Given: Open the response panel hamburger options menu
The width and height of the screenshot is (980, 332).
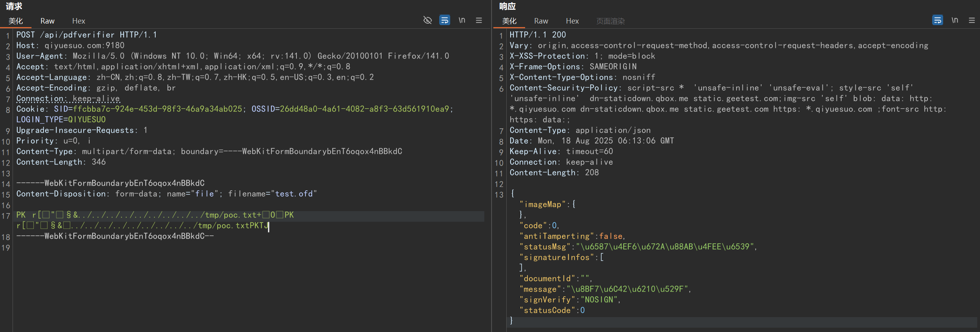Looking at the screenshot, I should click(972, 20).
